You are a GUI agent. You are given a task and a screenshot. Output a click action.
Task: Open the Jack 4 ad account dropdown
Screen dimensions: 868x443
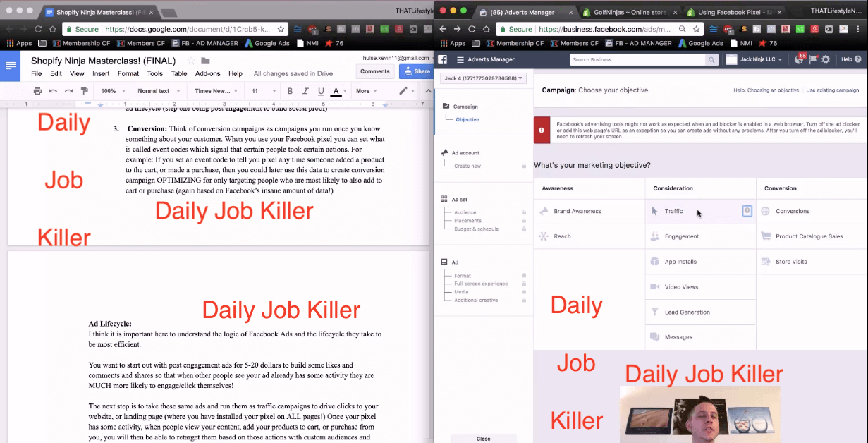pyautogui.click(x=483, y=78)
